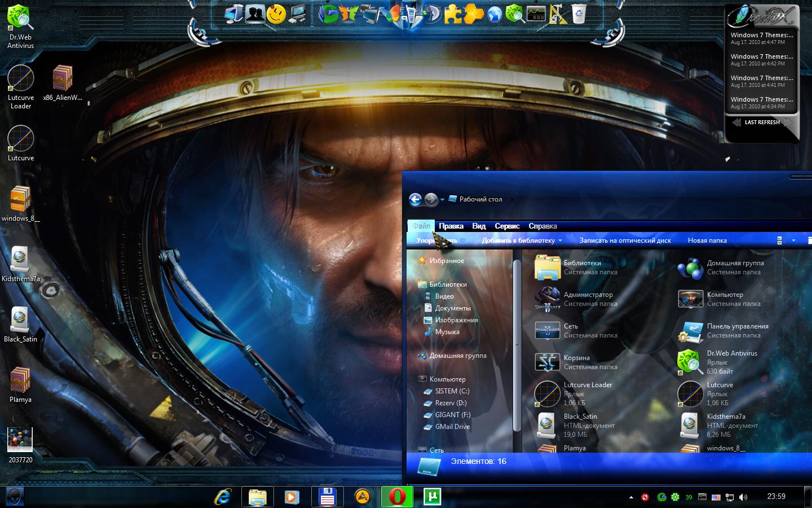812x508 pixels.
Task: Launch the media player taskbar icon
Action: click(292, 497)
